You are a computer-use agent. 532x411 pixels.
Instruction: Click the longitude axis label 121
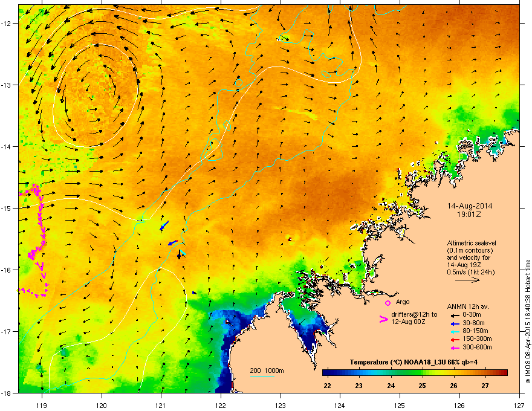(x=161, y=405)
